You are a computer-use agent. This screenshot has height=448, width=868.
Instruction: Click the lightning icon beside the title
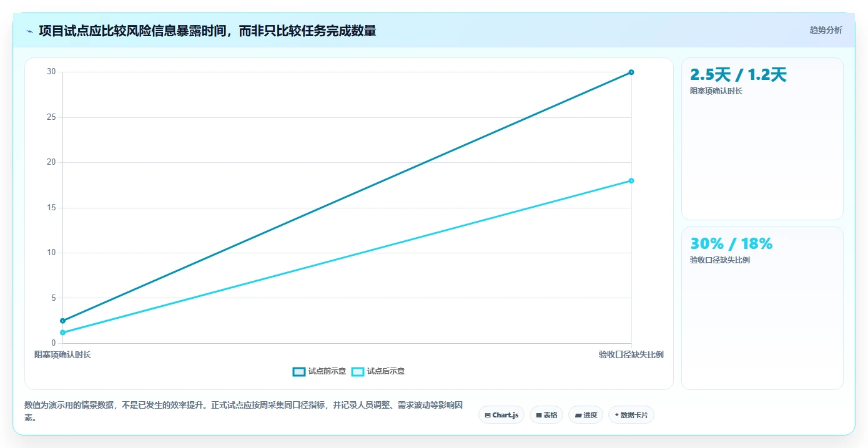coord(29,31)
